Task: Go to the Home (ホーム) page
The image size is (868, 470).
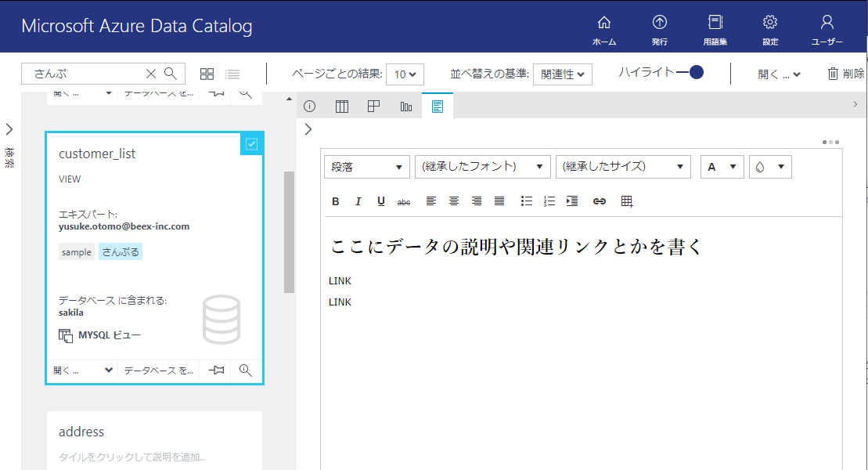Action: pos(604,30)
